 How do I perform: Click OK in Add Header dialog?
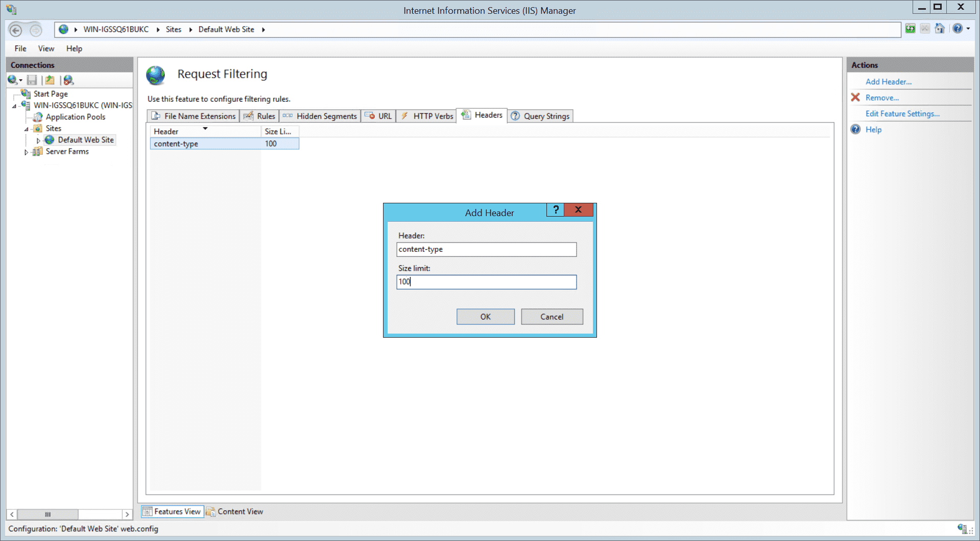[486, 317]
